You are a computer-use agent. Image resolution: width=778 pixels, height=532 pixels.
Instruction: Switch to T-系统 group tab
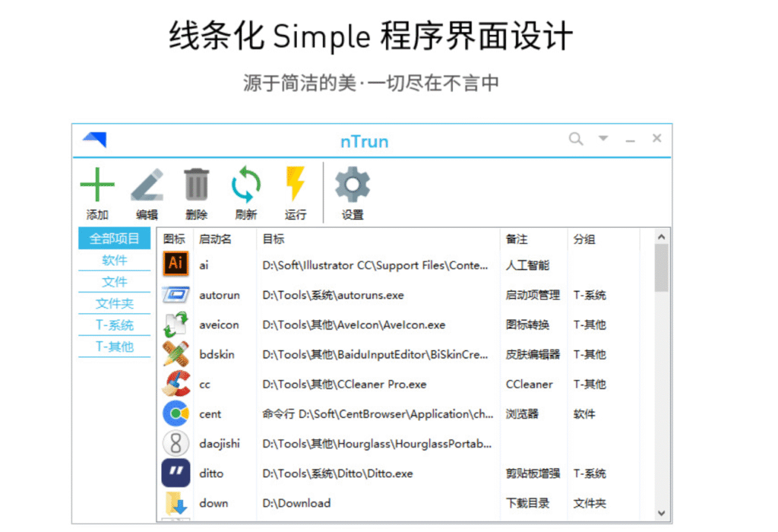[x=114, y=325]
